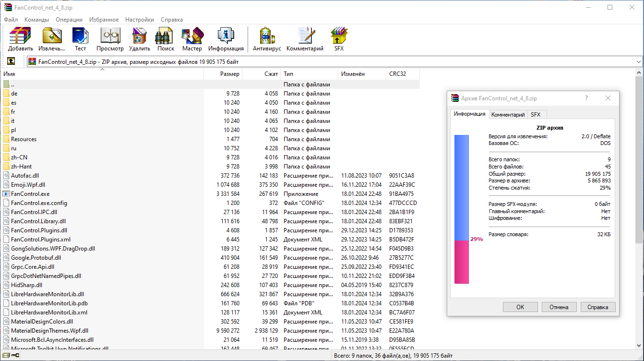Launch the Мастер (Wizard) tool
This screenshot has height=361, width=644.
(x=192, y=39)
